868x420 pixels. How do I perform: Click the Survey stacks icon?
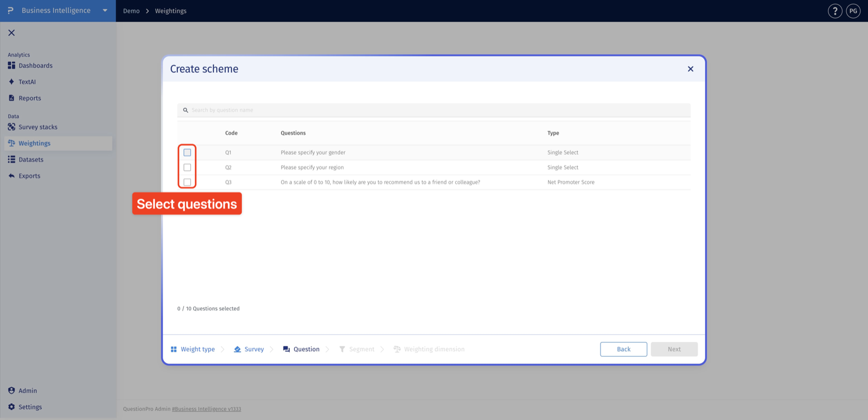(11, 127)
